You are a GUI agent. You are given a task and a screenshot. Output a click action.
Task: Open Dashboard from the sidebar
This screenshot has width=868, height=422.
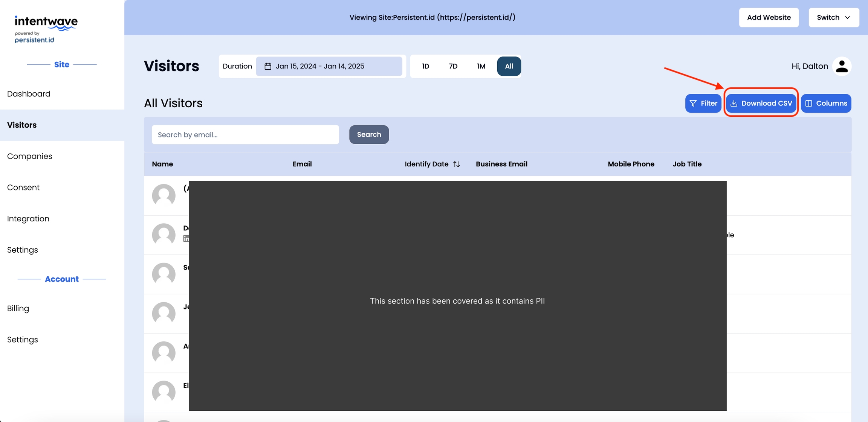pyautogui.click(x=29, y=94)
